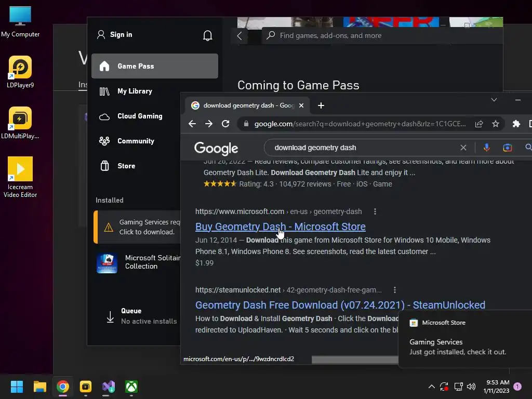Image resolution: width=532 pixels, height=399 pixels.
Task: Open Visual Studio taskbar icon
Action: (109, 387)
